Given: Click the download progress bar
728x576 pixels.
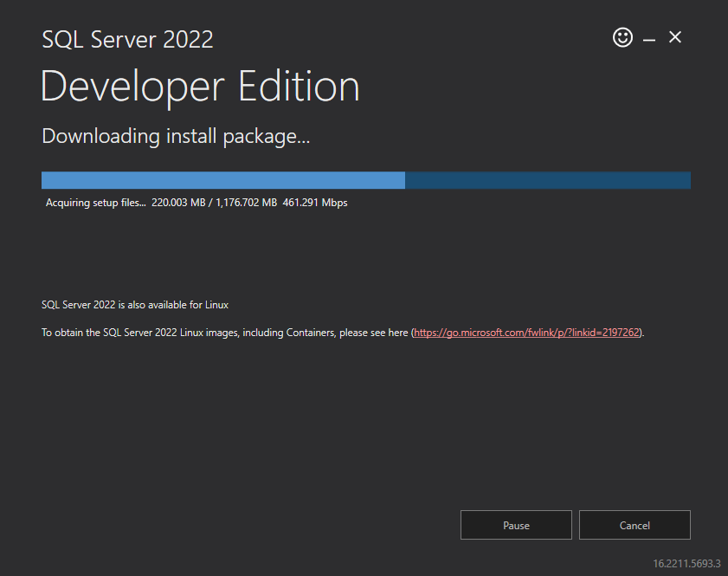Looking at the screenshot, I should [x=366, y=180].
